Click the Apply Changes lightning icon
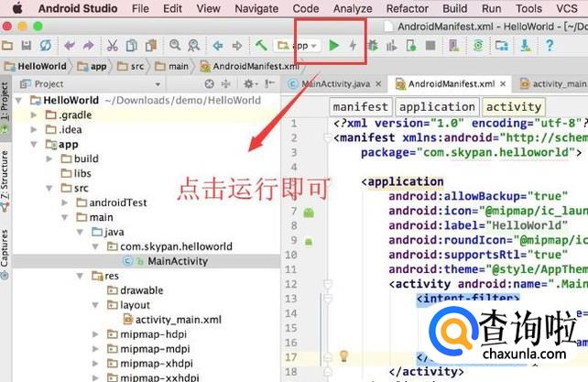The height and width of the screenshot is (382, 588). click(x=353, y=46)
